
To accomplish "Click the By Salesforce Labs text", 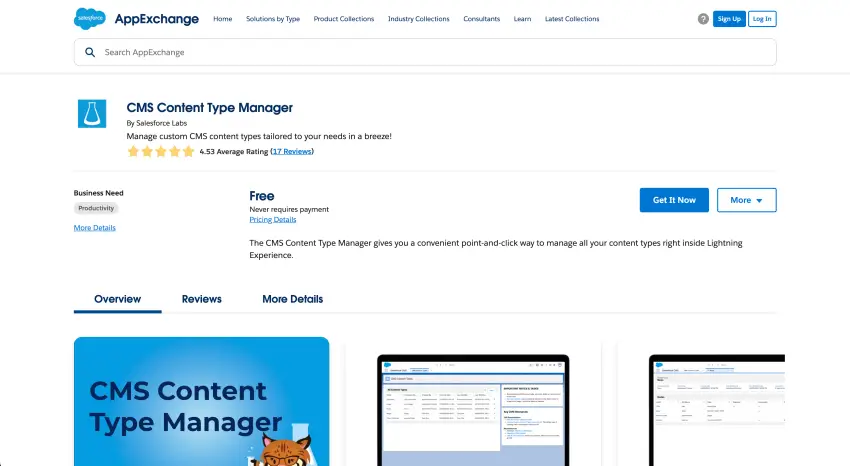I will pos(157,123).
